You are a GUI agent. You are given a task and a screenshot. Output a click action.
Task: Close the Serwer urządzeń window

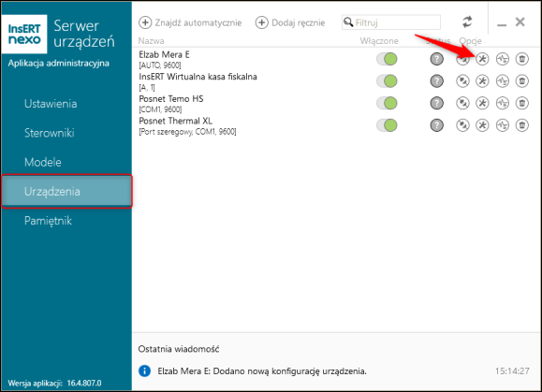point(520,22)
